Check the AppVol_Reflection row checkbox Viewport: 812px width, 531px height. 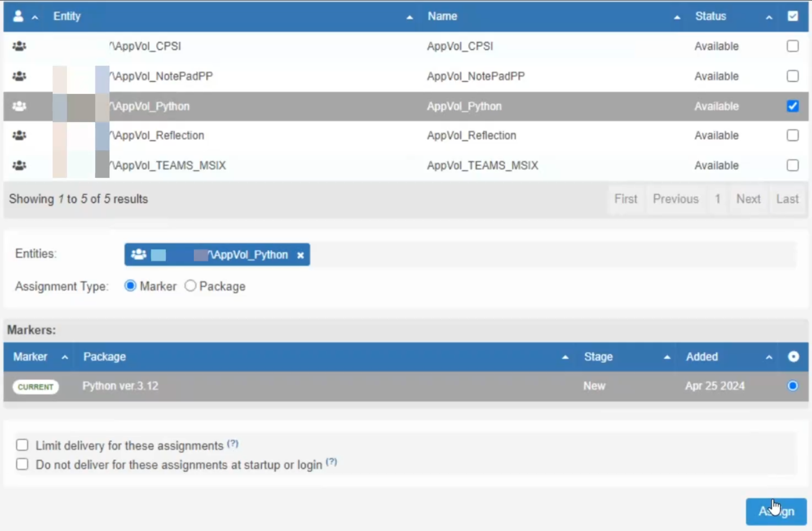pyautogui.click(x=792, y=135)
